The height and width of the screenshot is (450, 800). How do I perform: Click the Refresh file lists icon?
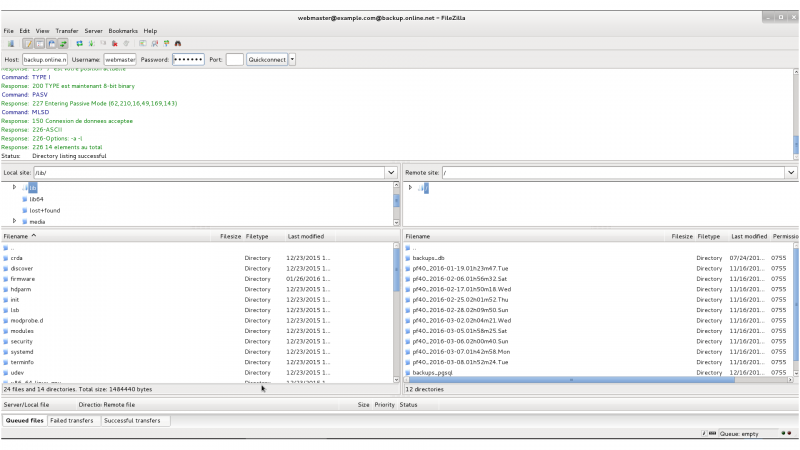[x=80, y=44]
